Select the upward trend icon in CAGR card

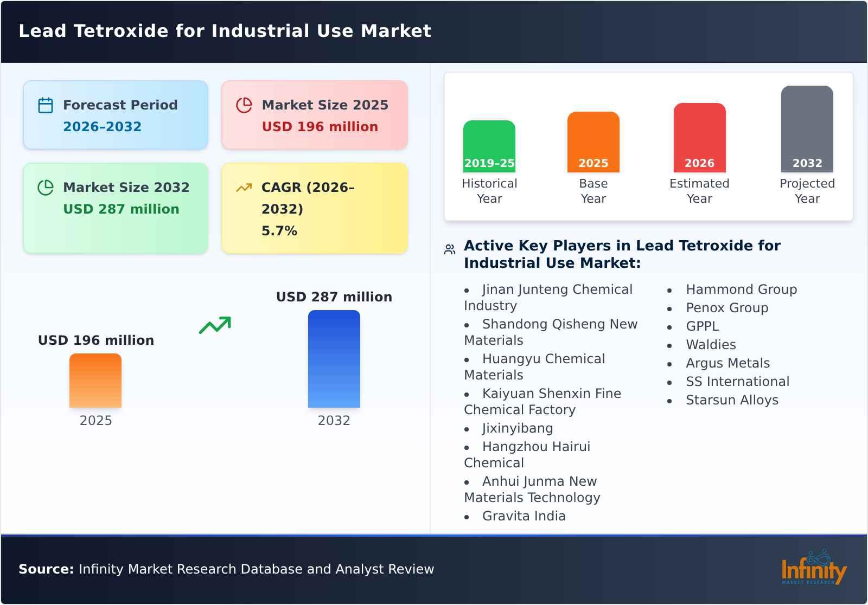pos(244,187)
